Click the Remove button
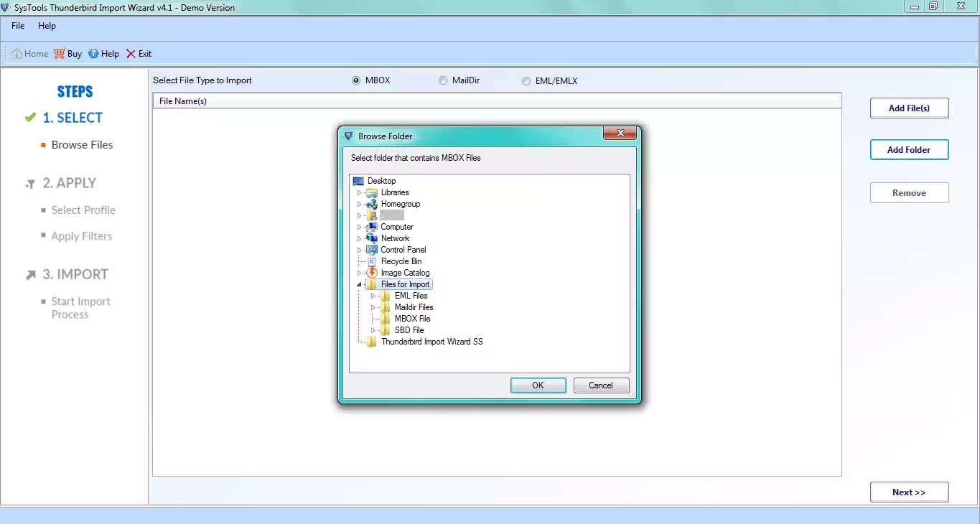980x524 pixels. (909, 193)
